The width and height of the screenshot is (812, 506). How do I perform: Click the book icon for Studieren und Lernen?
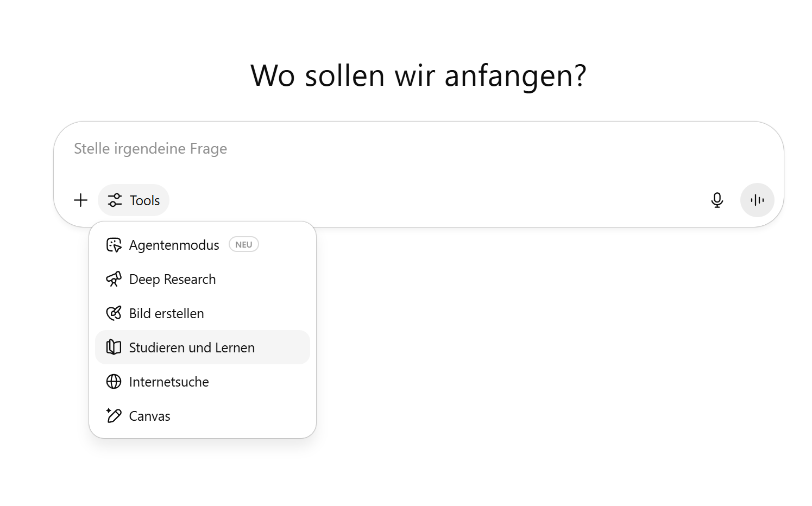click(114, 347)
